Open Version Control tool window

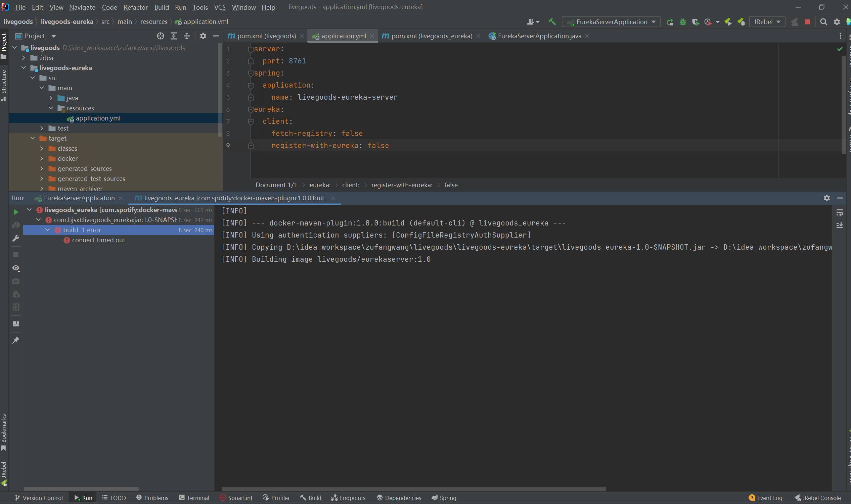(39, 498)
